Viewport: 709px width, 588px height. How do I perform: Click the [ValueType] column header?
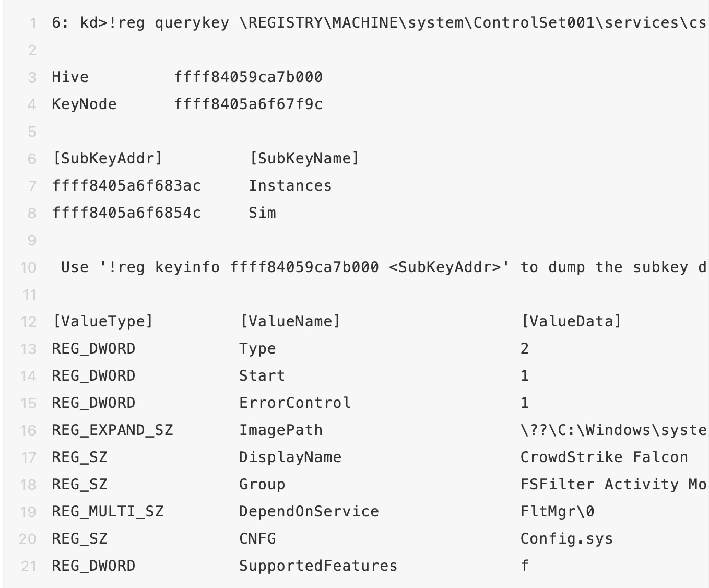103,322
